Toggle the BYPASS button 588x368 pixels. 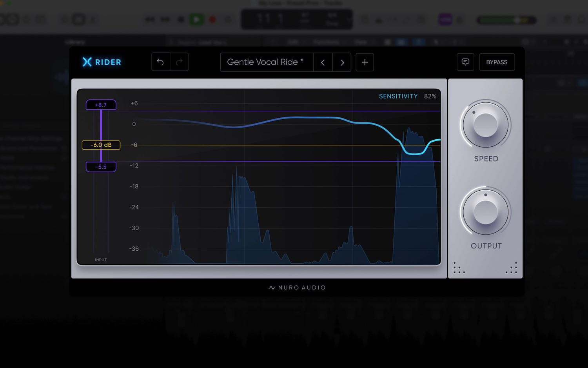tap(497, 62)
